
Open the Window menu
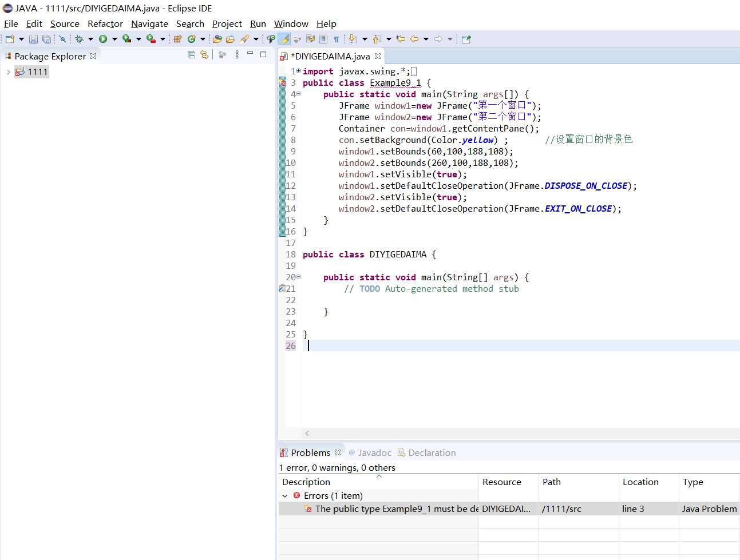(x=291, y=23)
